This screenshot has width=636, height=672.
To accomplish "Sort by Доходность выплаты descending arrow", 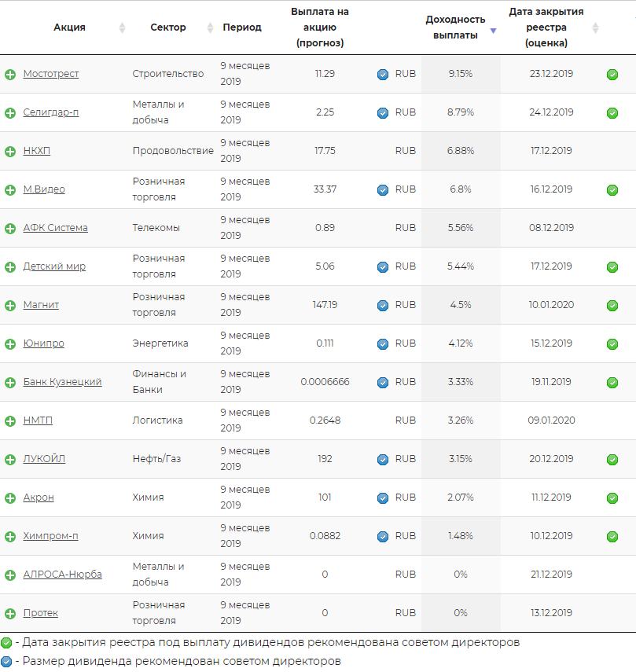I will pos(493,31).
